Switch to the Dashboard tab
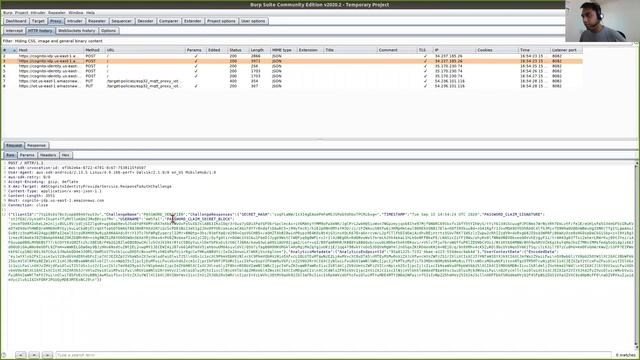The width and height of the screenshot is (640, 360). pos(16,21)
